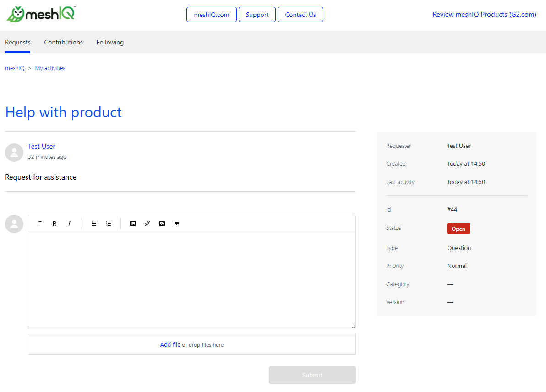Apply a numbered list in the reply editor
This screenshot has width=546, height=392.
109,223
